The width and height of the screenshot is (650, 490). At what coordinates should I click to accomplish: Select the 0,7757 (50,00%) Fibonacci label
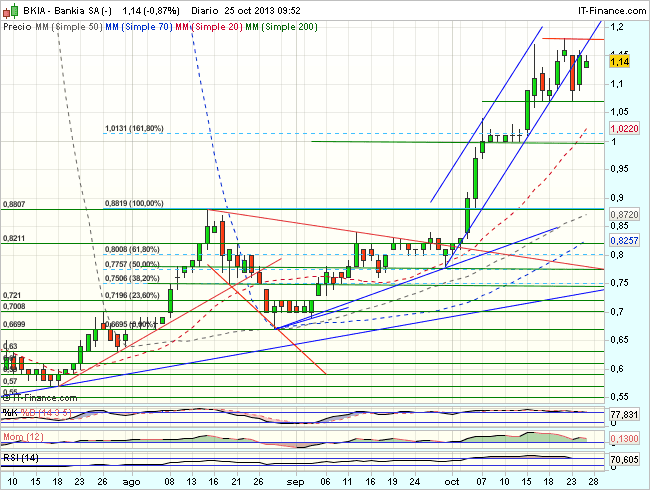tap(132, 264)
